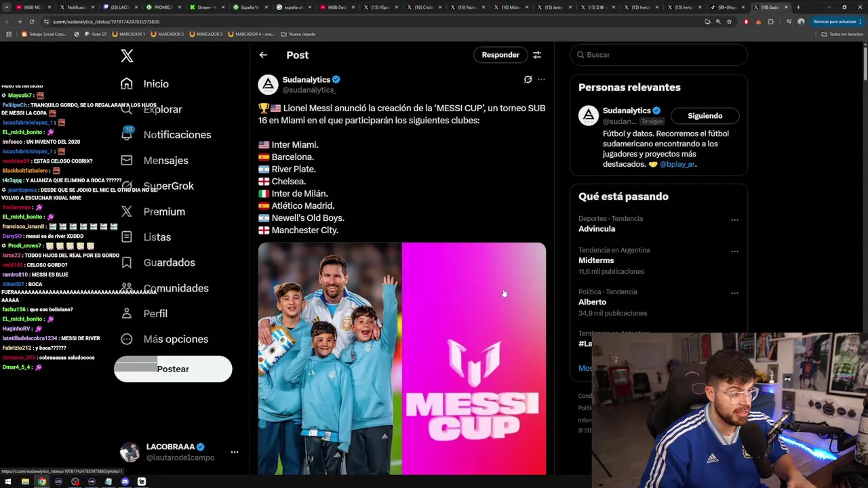Open Listas in the sidebar
868x488 pixels.
pos(146,237)
